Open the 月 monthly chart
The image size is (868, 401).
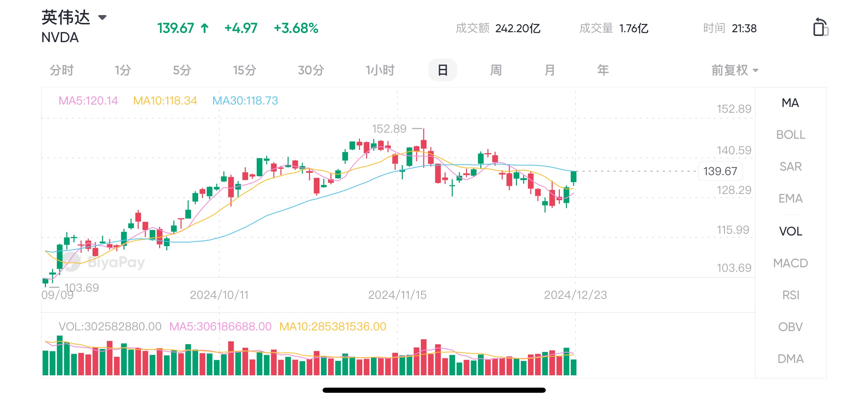pyautogui.click(x=550, y=70)
